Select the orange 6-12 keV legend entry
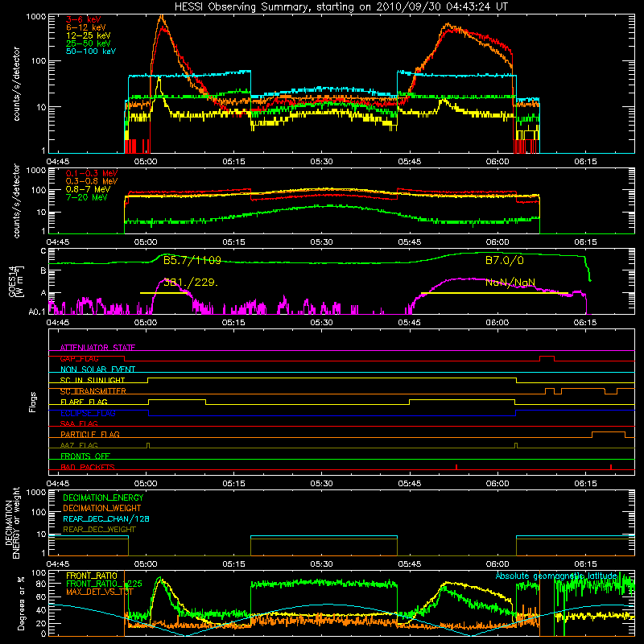644x644 pixels. pyautogui.click(x=86, y=27)
